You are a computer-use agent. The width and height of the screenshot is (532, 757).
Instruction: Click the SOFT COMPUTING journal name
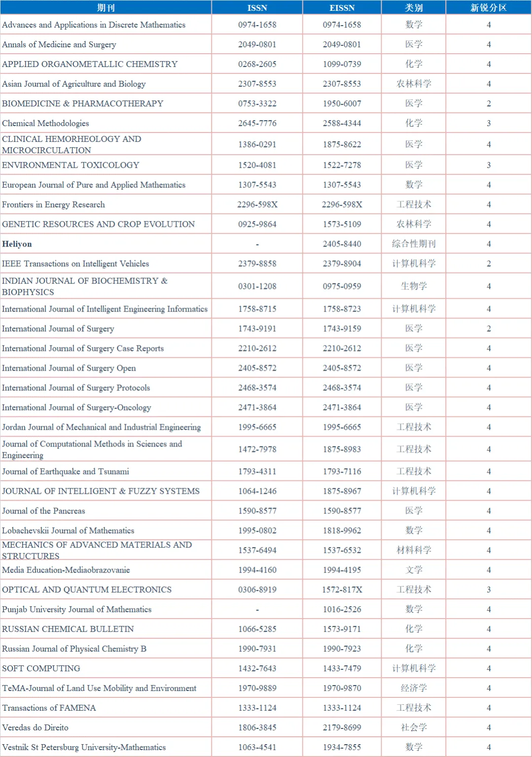click(x=41, y=668)
